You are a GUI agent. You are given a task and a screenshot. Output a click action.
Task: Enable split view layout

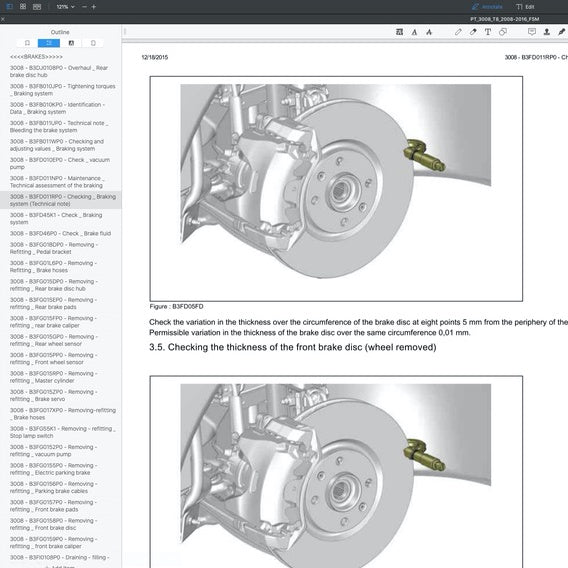pos(37,7)
